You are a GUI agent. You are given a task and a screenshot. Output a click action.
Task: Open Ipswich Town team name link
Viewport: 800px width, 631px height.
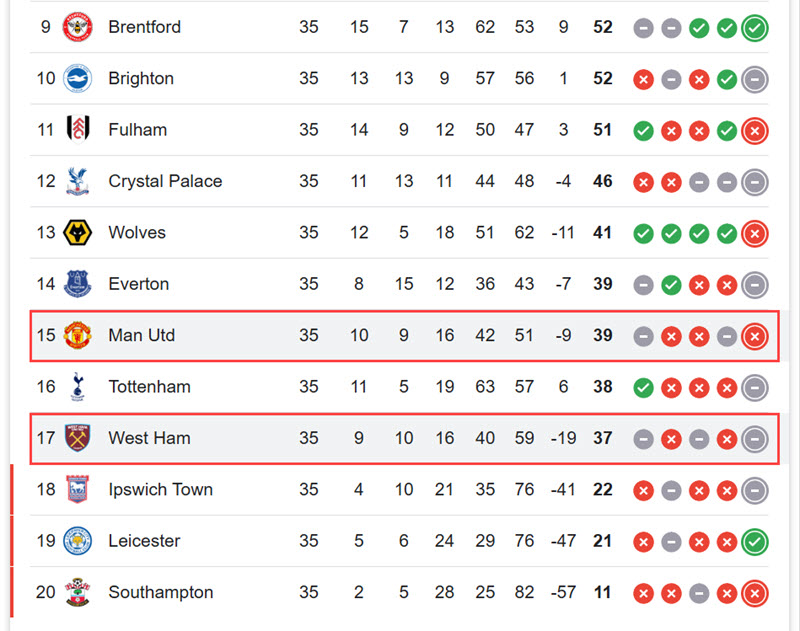pos(160,489)
